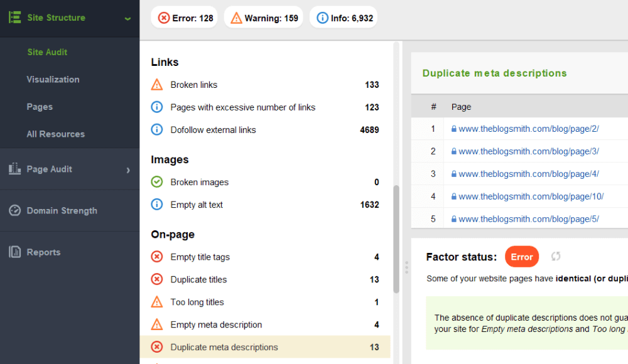The height and width of the screenshot is (364, 628).
Task: Click the error icon beside Empty title tags
Action: coord(157,257)
